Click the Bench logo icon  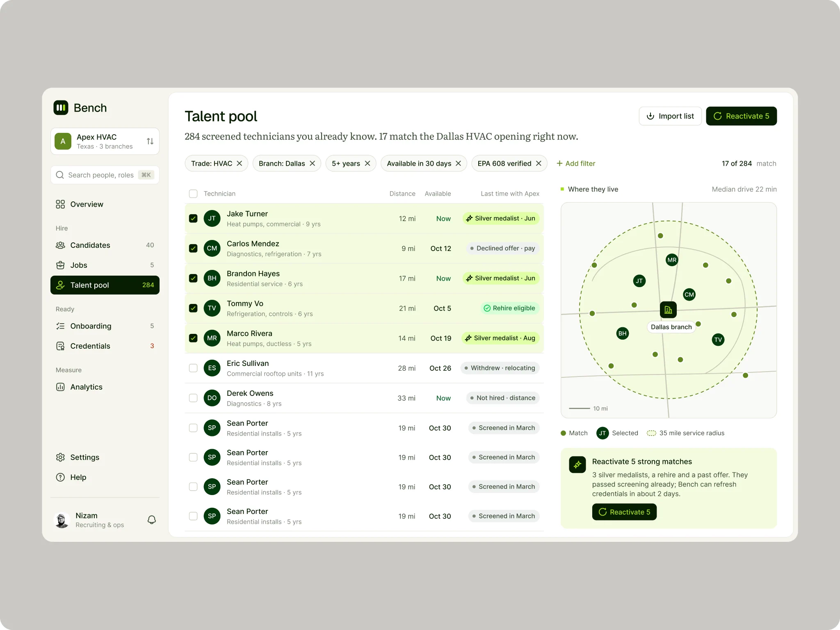pyautogui.click(x=61, y=108)
